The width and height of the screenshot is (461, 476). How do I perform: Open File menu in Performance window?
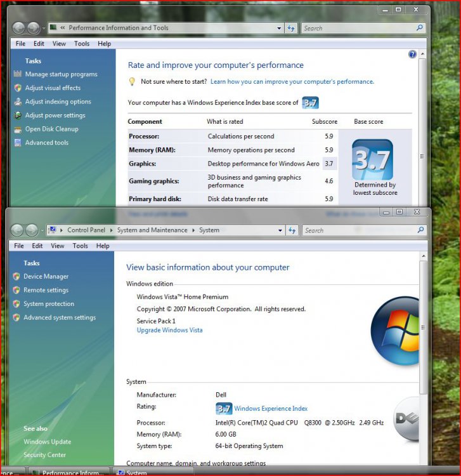coord(20,43)
